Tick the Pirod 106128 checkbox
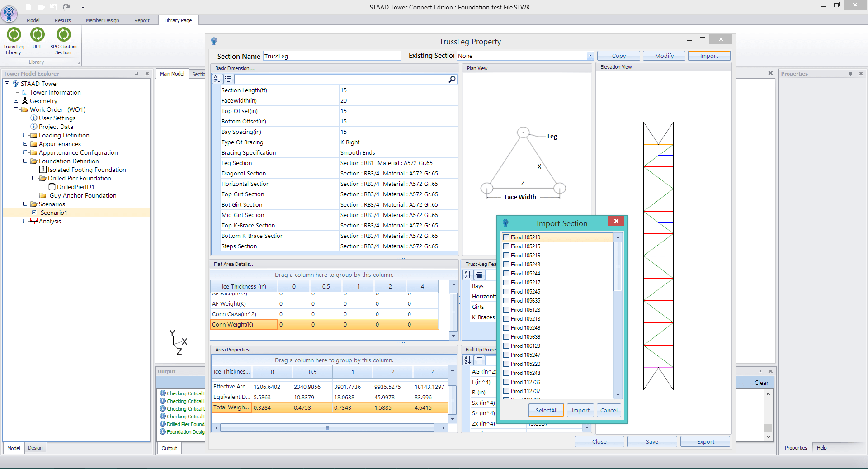This screenshot has height=469, width=868. (x=506, y=309)
